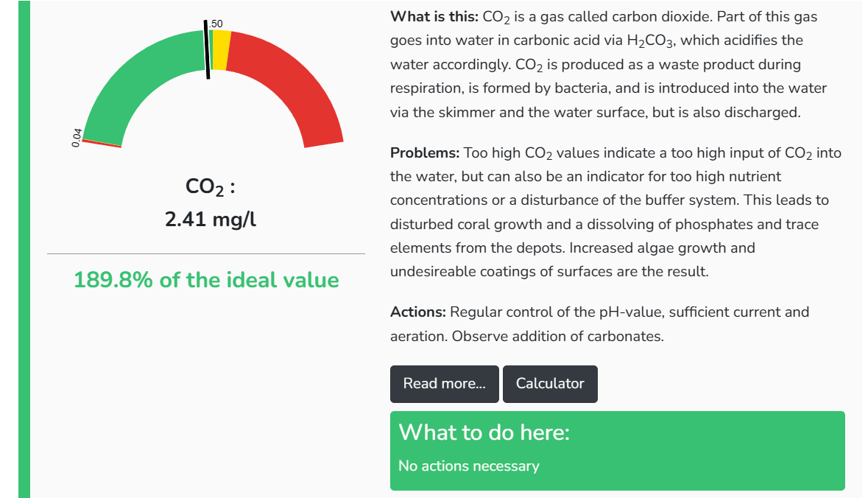Viewport: 868px width, 498px height.
Task: Click the divider line under the CO2 value
Action: [206, 253]
